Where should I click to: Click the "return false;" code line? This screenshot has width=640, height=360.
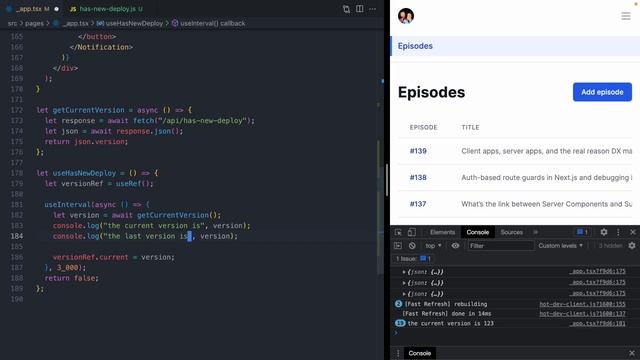tap(71, 278)
